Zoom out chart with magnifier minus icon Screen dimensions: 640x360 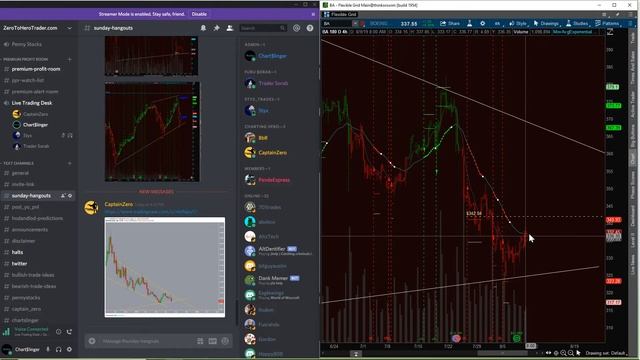coord(563,353)
